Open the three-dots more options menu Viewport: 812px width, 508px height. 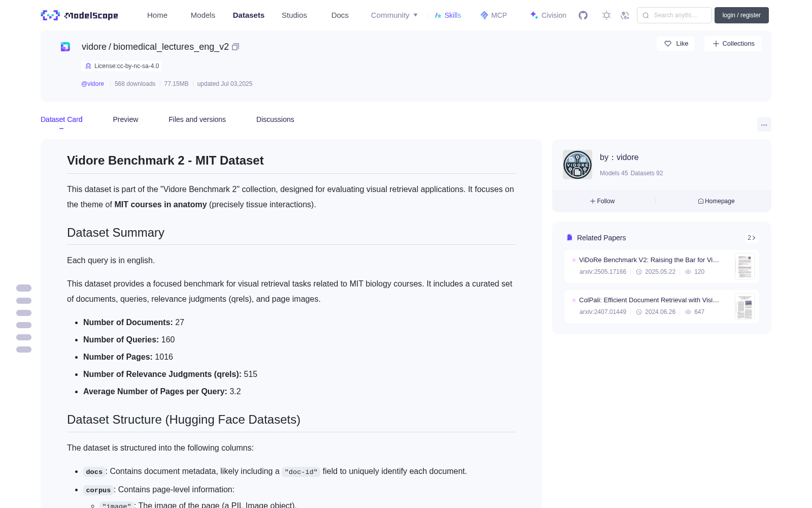(x=764, y=124)
